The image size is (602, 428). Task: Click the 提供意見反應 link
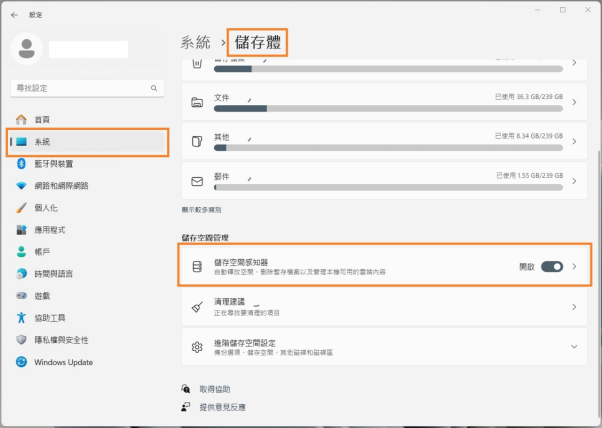(222, 407)
